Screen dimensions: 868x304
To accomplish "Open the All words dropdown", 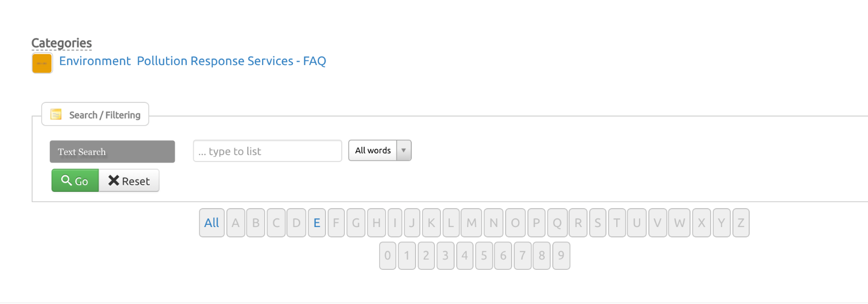I will tap(380, 151).
